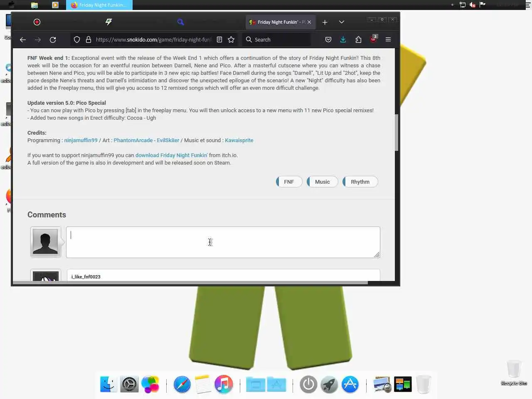Toggle reader view in the address bar

point(219,39)
